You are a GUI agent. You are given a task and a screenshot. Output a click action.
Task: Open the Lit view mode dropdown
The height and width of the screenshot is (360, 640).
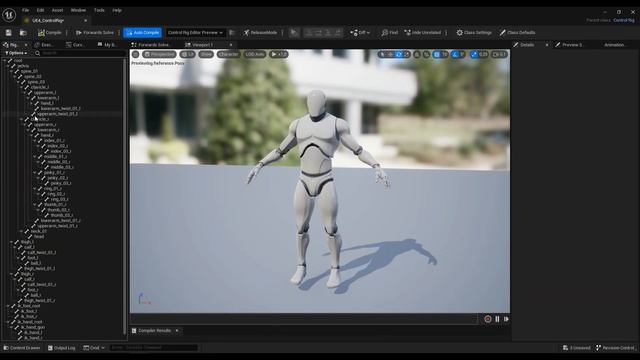tap(188, 54)
